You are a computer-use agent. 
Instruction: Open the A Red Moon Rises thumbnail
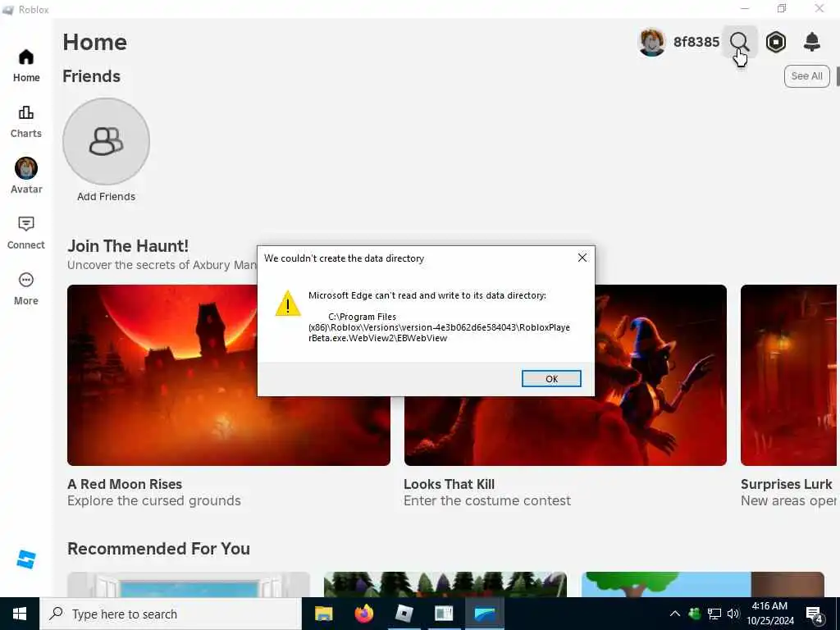(229, 375)
